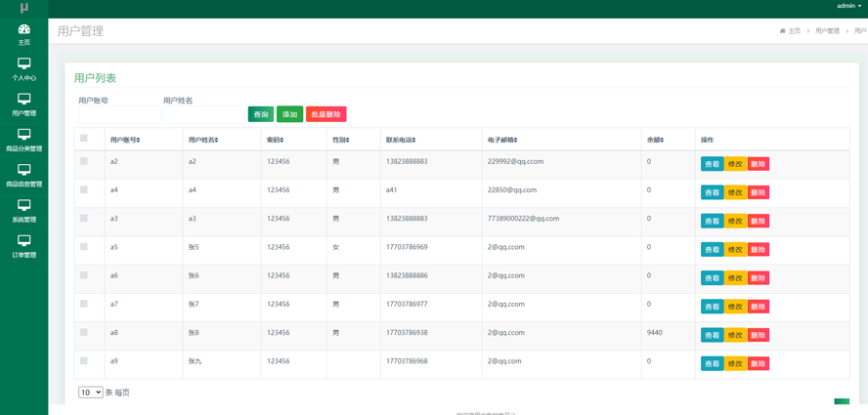The image size is (868, 415).
Task: Focus the 用户姓名 search field
Action: (x=204, y=114)
